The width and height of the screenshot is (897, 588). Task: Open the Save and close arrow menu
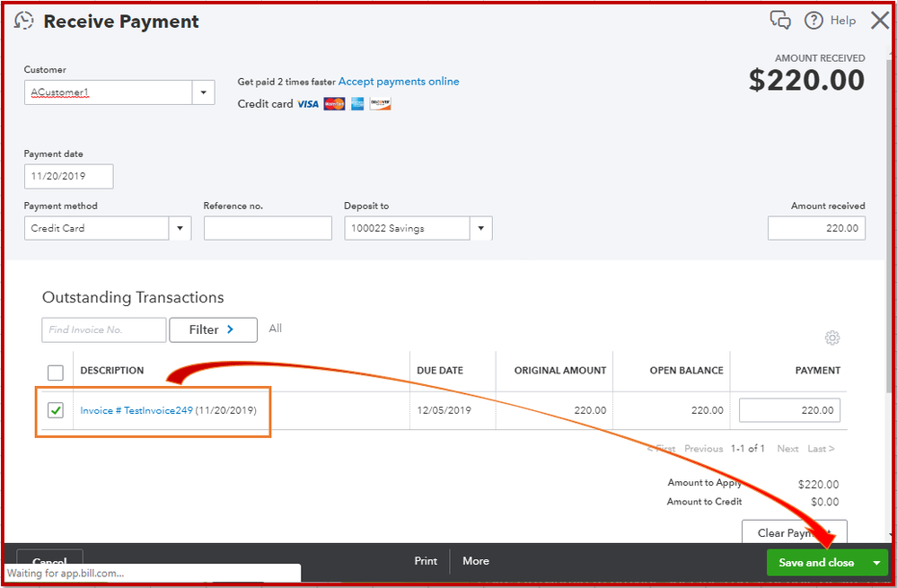click(876, 563)
